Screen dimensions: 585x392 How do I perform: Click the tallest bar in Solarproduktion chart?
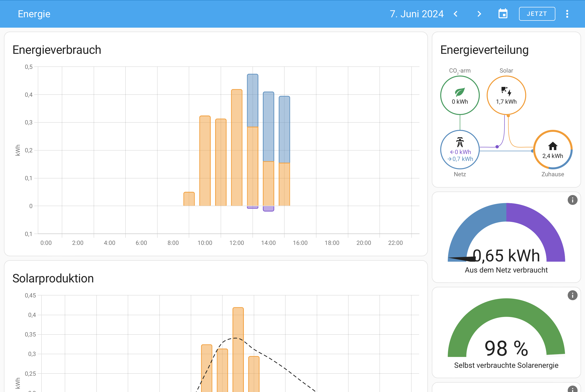(238, 350)
